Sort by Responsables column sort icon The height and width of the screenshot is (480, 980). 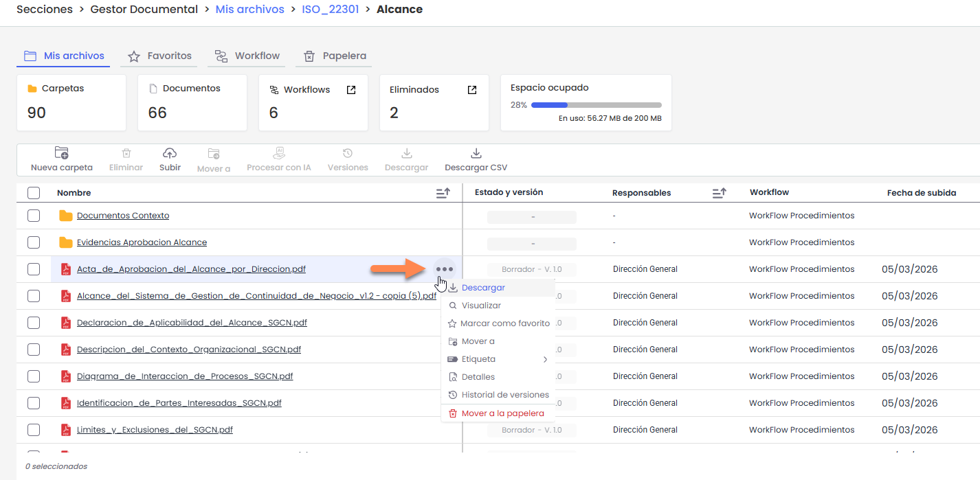tap(719, 193)
